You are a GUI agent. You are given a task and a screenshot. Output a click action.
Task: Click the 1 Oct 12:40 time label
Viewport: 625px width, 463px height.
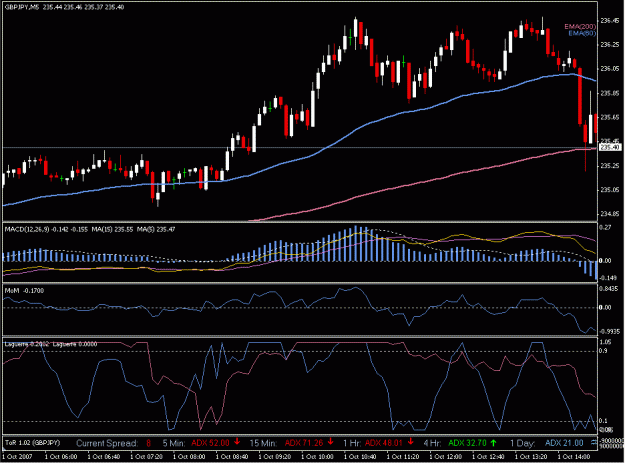click(x=487, y=457)
